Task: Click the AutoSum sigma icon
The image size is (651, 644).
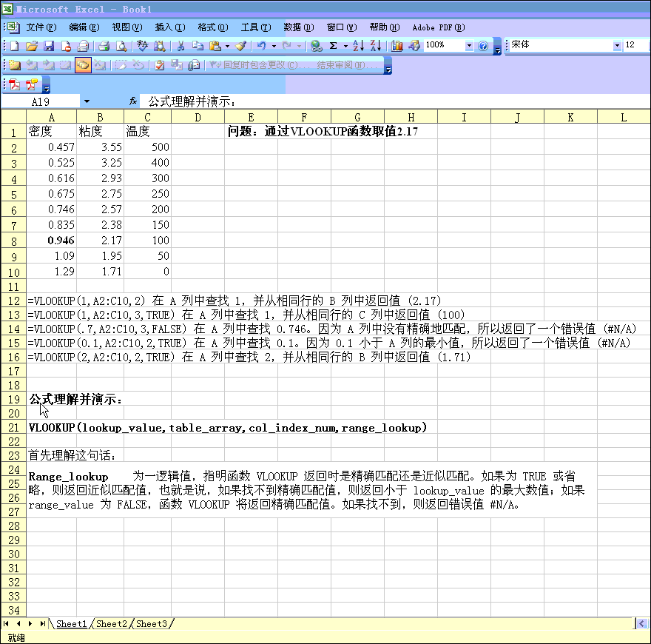Action: point(334,46)
